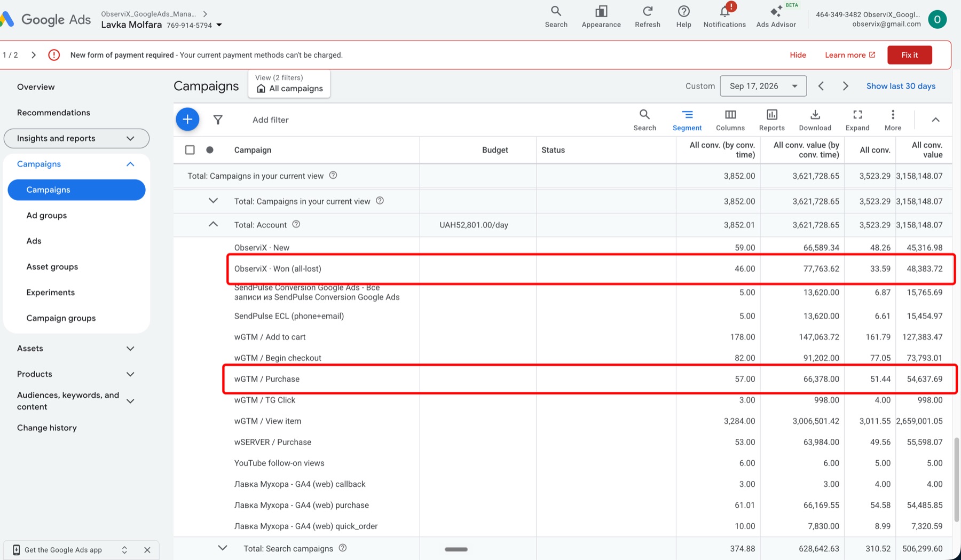The height and width of the screenshot is (560, 961).
Task: Open the Columns toolbar option
Action: pos(730,120)
